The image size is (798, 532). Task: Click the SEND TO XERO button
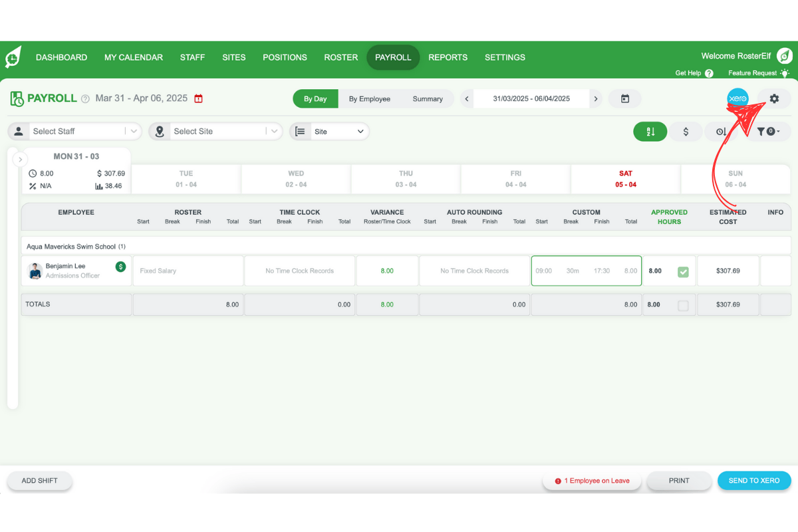(x=754, y=480)
